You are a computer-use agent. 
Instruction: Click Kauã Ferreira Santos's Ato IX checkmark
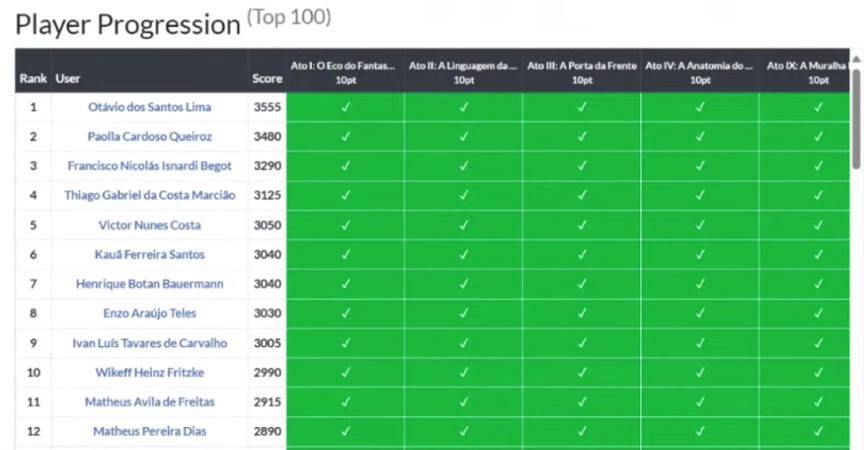click(815, 255)
